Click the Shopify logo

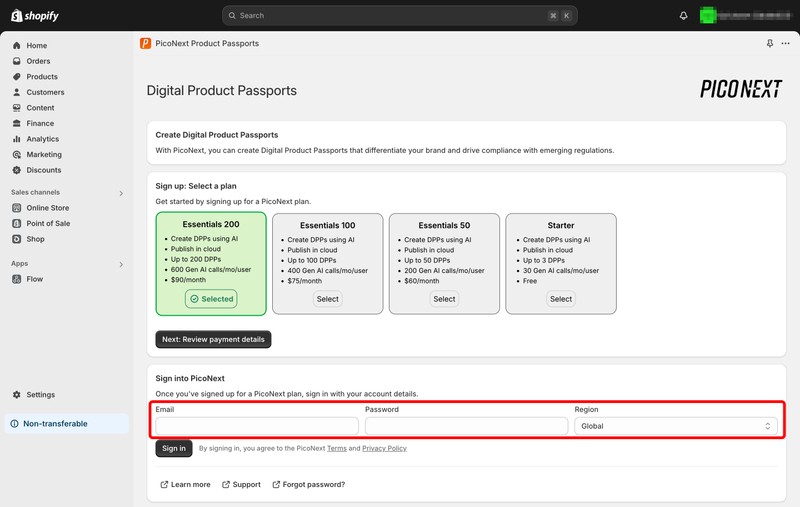tap(35, 15)
